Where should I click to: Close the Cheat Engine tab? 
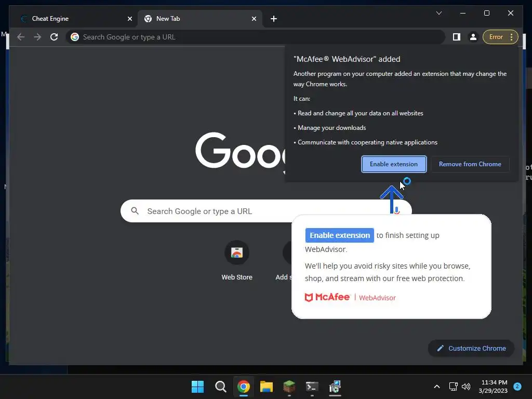(x=129, y=19)
